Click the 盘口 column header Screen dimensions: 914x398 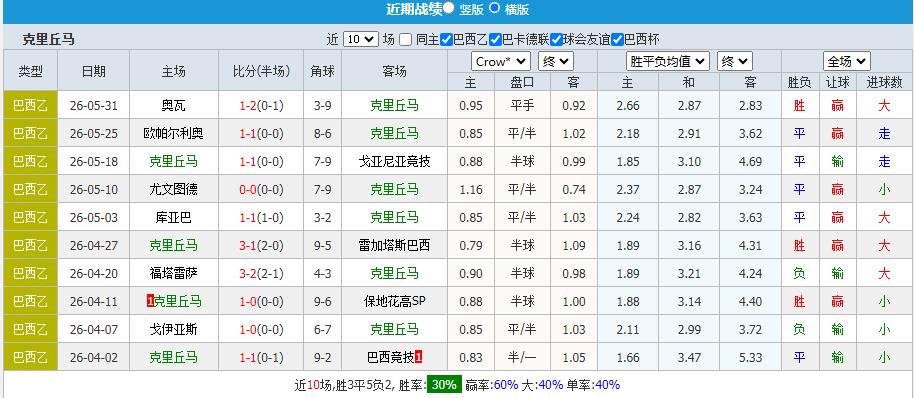522,82
